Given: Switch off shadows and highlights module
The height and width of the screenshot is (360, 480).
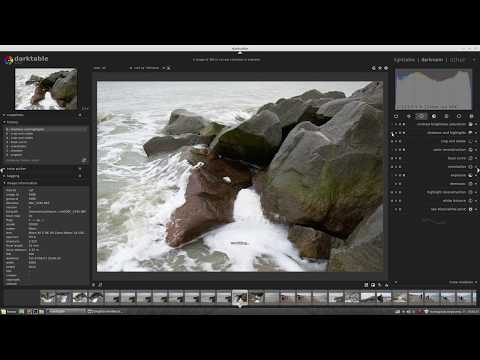Looking at the screenshot, I should (x=393, y=133).
